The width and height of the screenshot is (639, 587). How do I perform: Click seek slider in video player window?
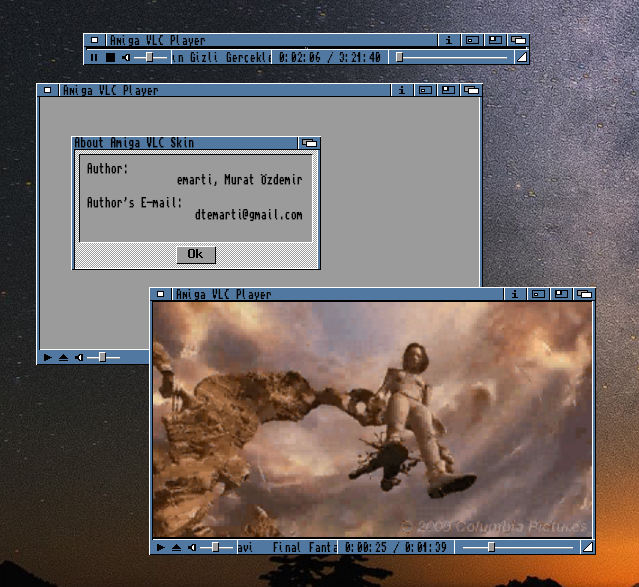click(518, 547)
